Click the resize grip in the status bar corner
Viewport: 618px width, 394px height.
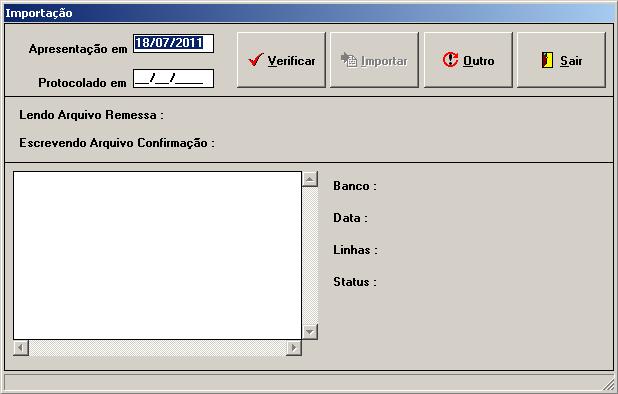(609, 383)
